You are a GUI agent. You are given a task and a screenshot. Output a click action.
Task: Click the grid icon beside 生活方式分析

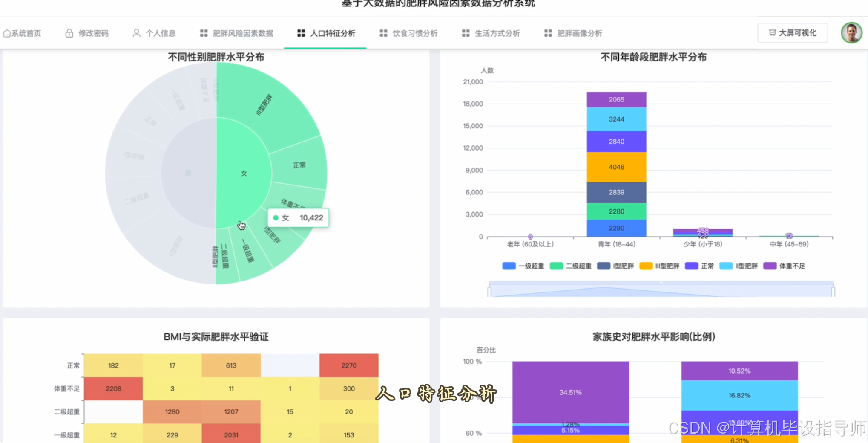(465, 33)
